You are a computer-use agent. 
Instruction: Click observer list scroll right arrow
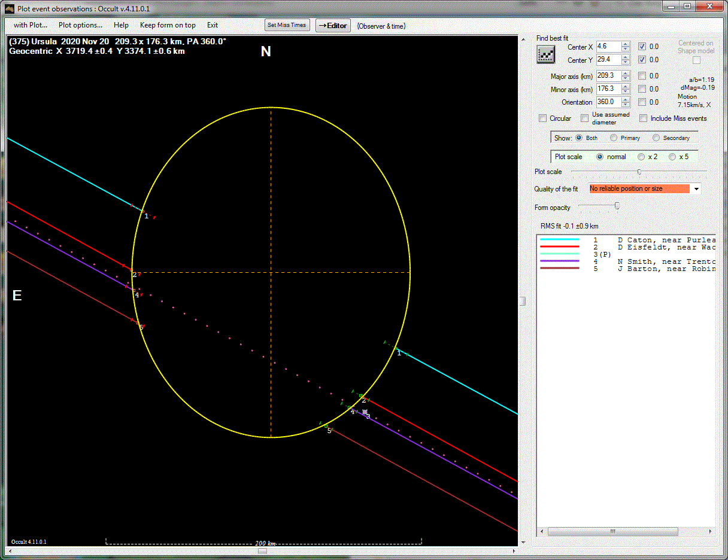click(x=711, y=531)
